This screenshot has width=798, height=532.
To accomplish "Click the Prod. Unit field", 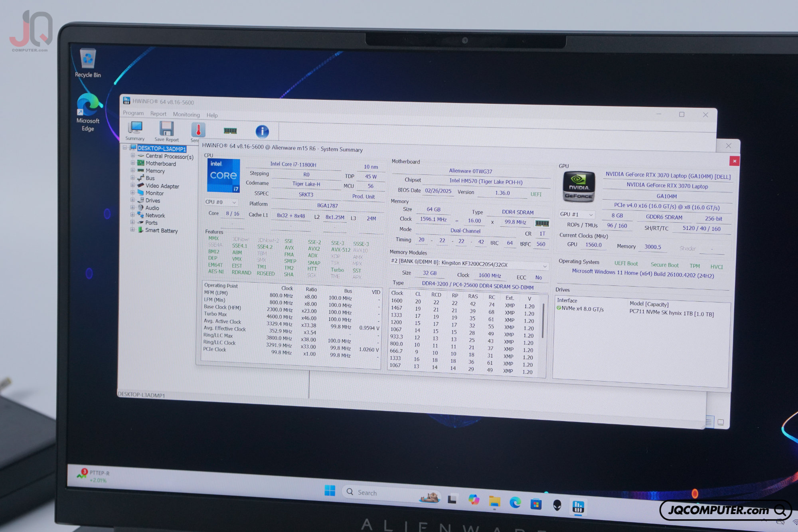I will coord(363,196).
